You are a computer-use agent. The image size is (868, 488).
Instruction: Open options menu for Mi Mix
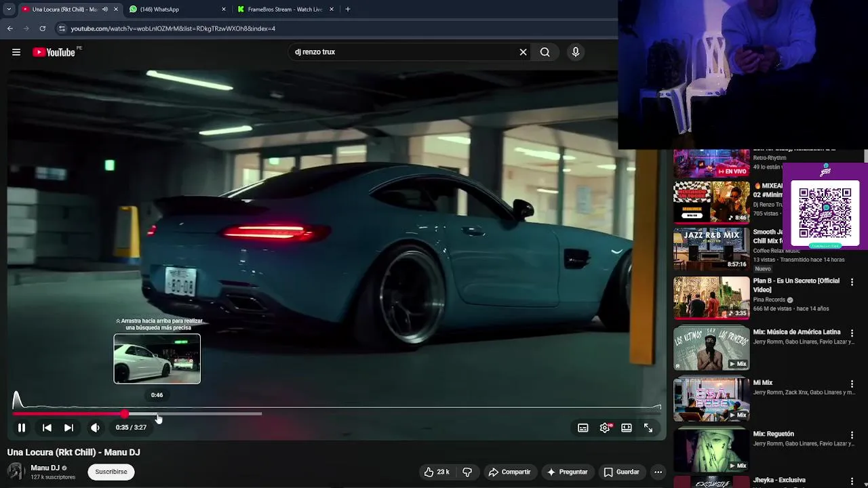click(852, 384)
